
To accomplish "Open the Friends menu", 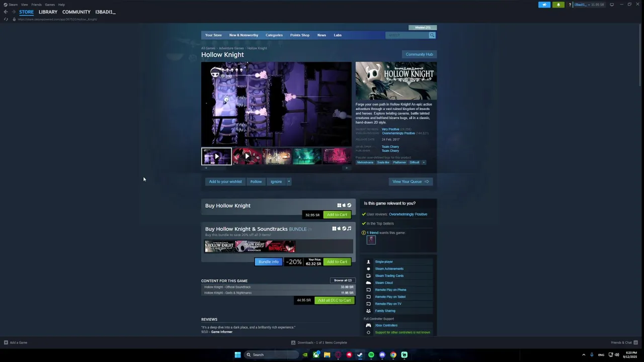I will click(36, 5).
